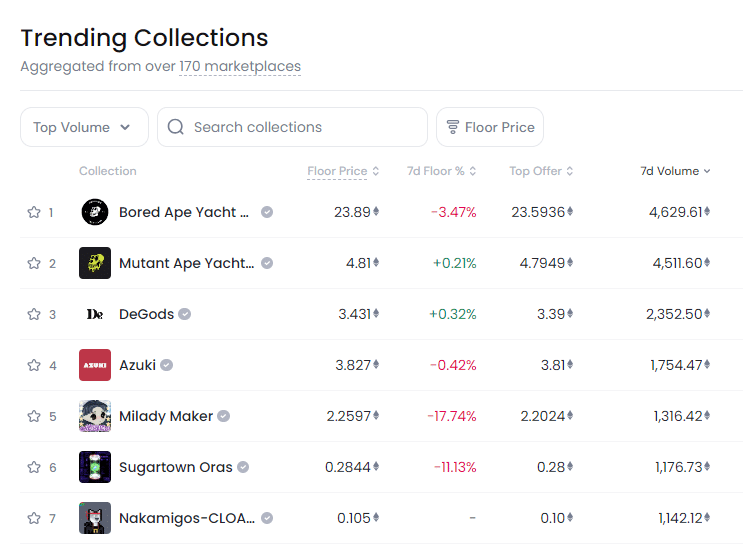743x546 pixels.
Task: Sort by Top Offer column
Action: click(541, 171)
